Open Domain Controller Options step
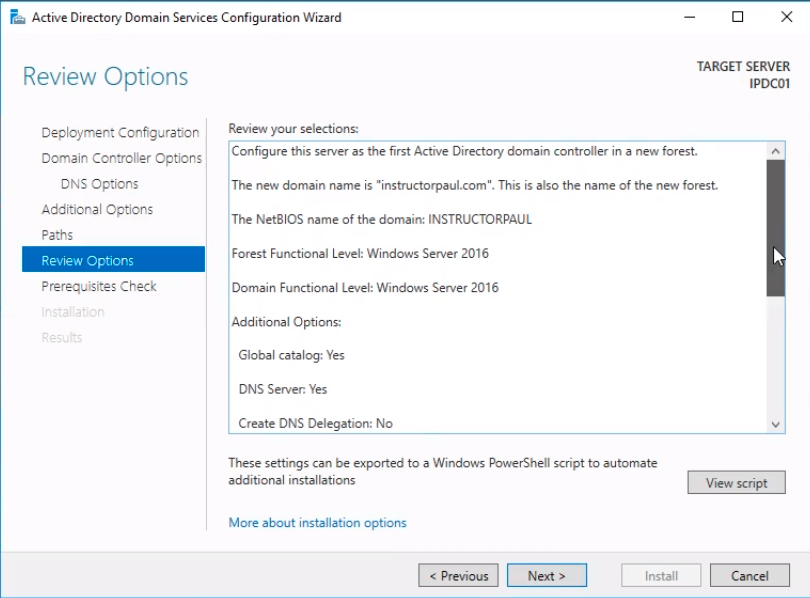 121,158
